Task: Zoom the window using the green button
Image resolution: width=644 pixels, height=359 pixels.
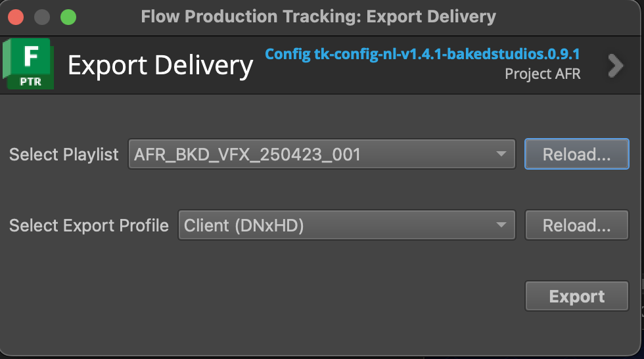Action: pos(68,16)
